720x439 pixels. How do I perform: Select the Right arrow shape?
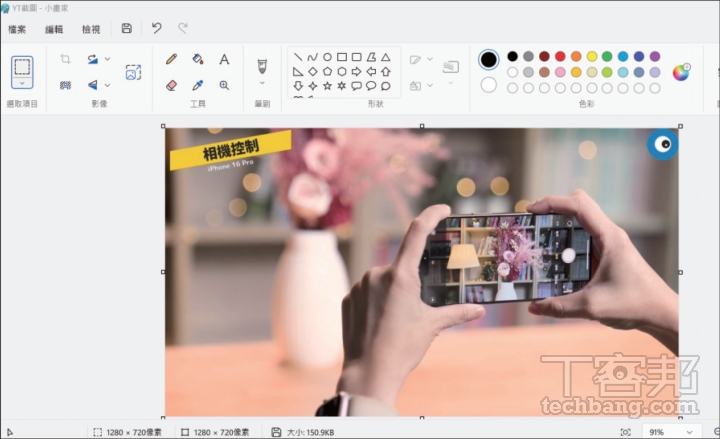(x=356, y=72)
